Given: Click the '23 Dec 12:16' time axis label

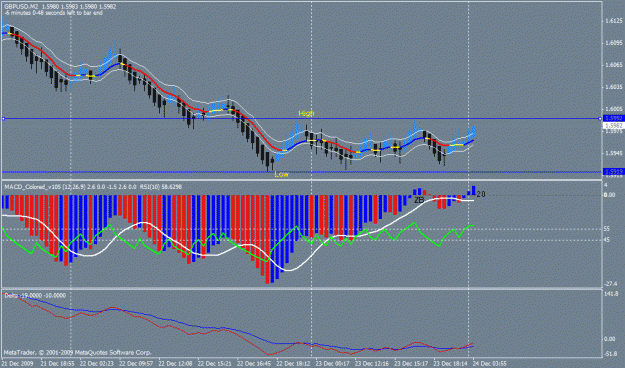Looking at the screenshot, I should click(x=372, y=364).
